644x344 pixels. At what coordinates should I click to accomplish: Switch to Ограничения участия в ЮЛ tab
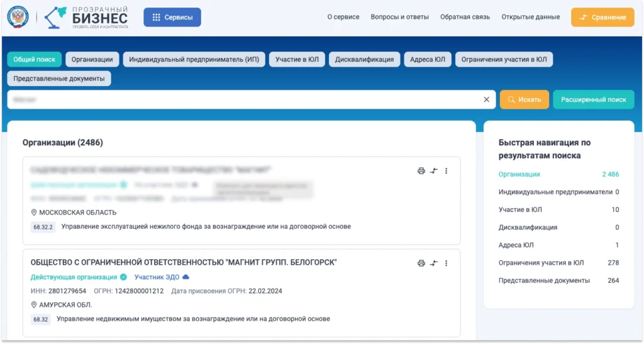pos(504,60)
